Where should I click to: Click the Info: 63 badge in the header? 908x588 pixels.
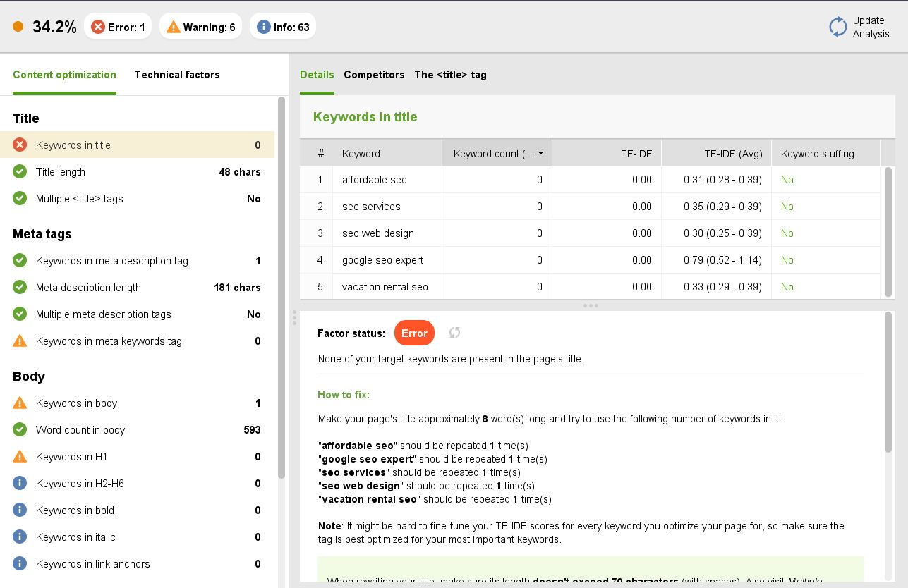pos(283,25)
